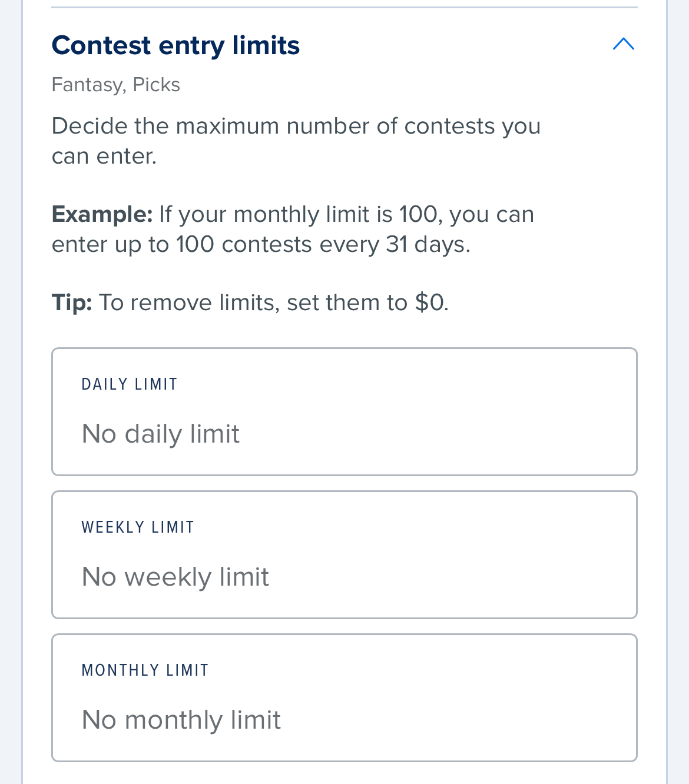Screen dimensions: 689x784
Task: Tap the No monthly limit value
Action: tap(181, 720)
